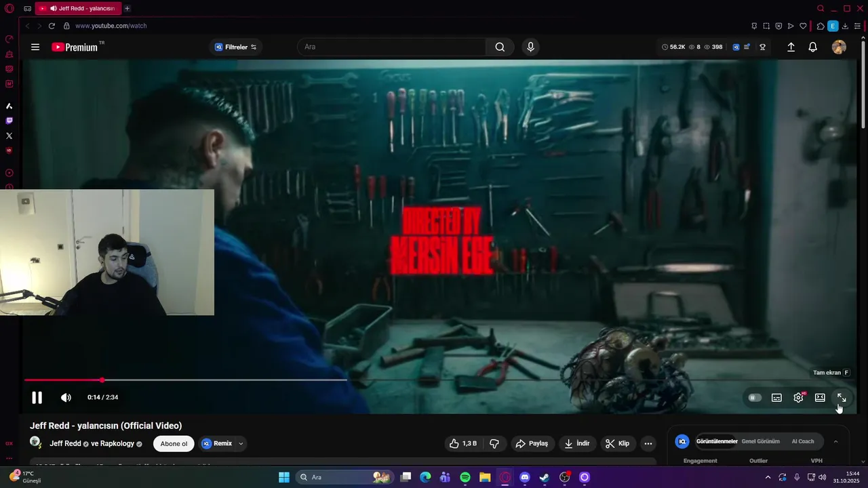
Task: Show hidden system tray icons chevron
Action: (x=768, y=477)
